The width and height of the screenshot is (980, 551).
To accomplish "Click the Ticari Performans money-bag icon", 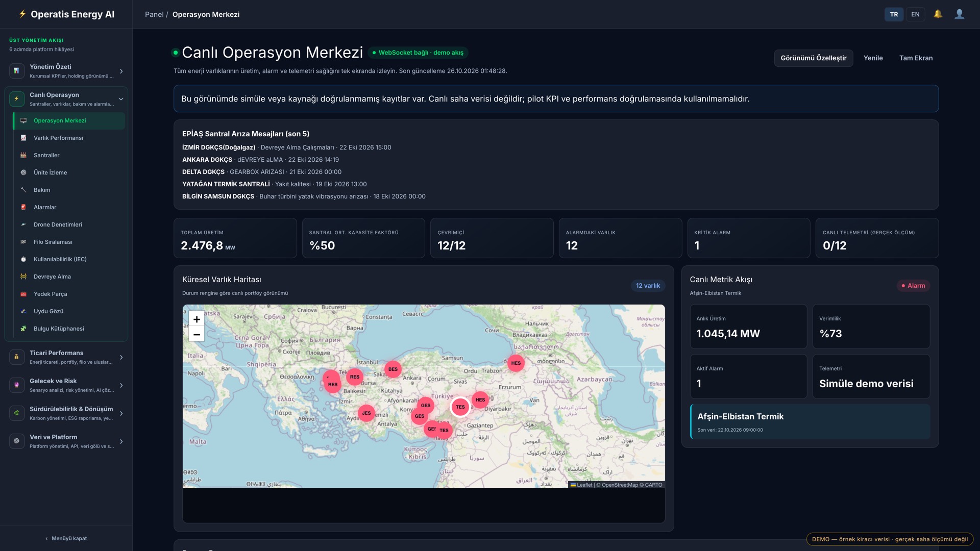I will [x=17, y=357].
